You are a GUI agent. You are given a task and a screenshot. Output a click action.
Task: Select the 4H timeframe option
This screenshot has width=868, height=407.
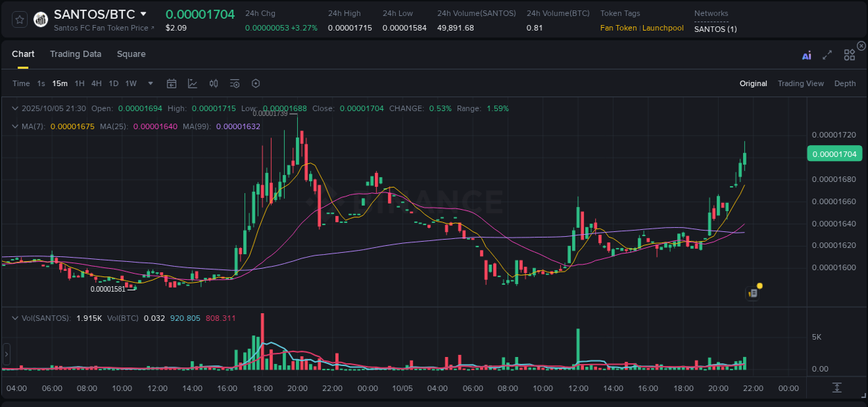pos(97,83)
